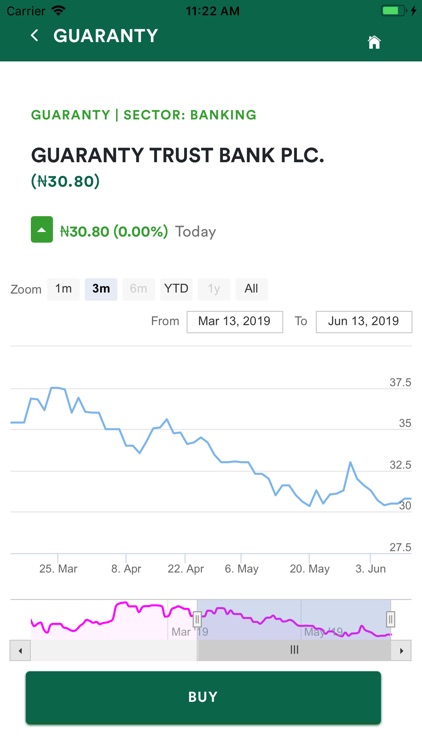Viewport: 422px width, 750px height.
Task: Tap the 22. Apr axis label
Action: 186,569
